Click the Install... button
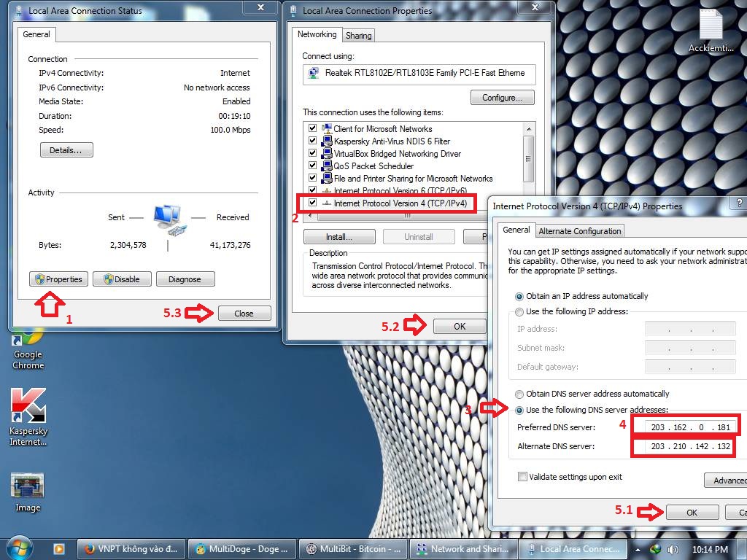The image size is (747, 560). (x=339, y=237)
